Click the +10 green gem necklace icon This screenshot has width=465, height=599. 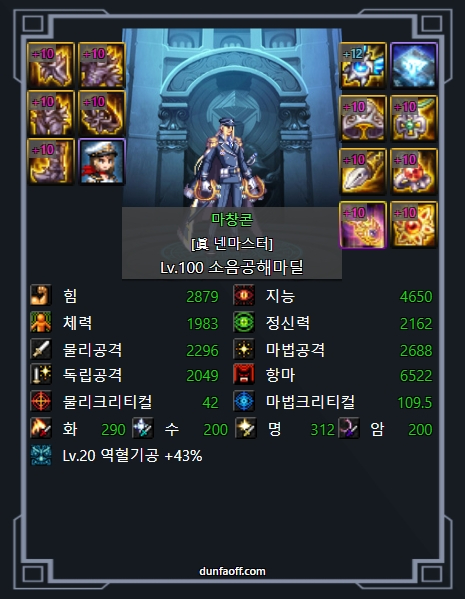tap(414, 118)
